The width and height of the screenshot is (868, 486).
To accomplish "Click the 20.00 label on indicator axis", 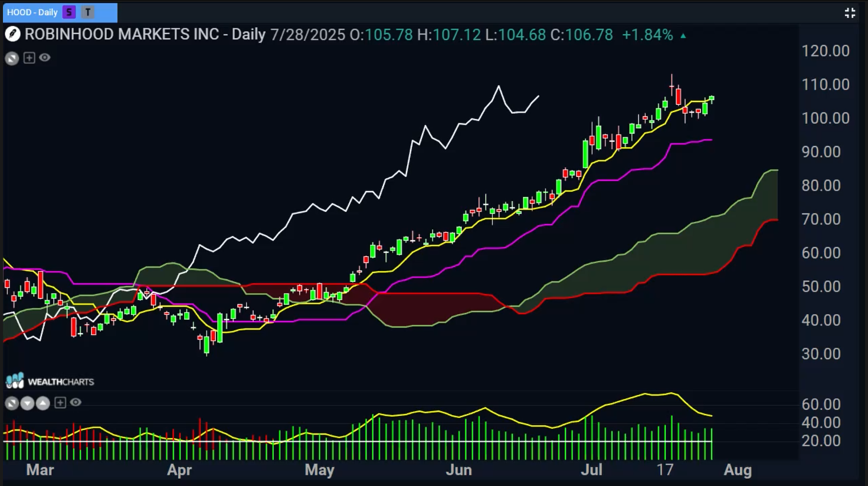I will (821, 441).
